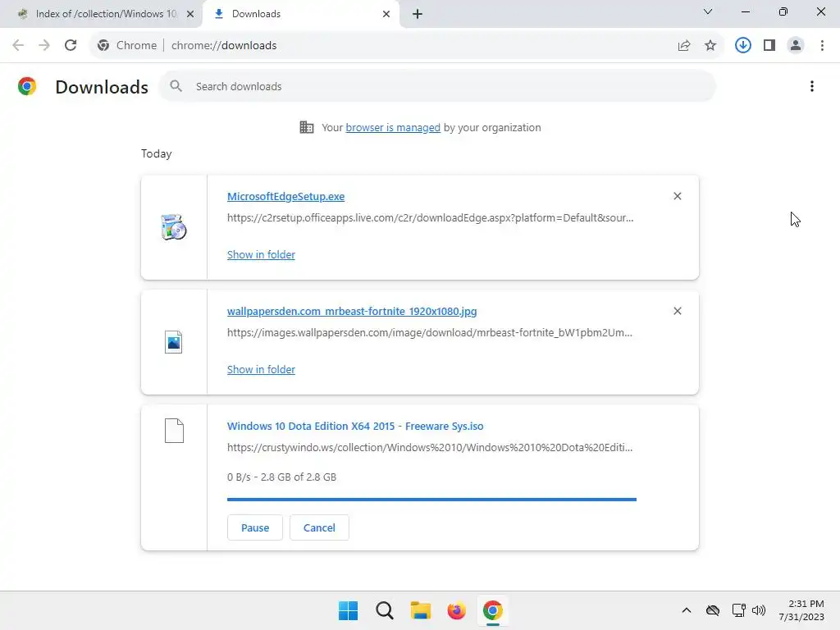Open the volume speaker tray icon
The image size is (840, 630).
click(759, 610)
